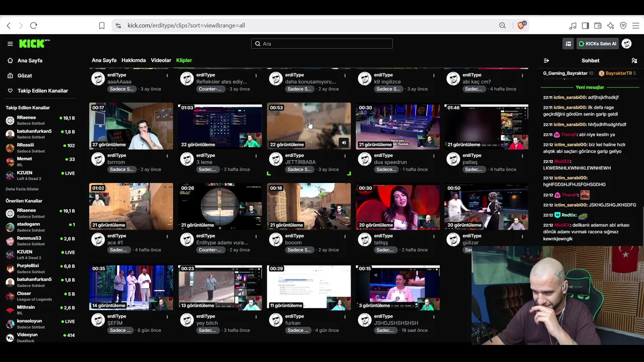Open the RRossiii channel avatar
The height and width of the screenshot is (362, 644).
[10, 148]
